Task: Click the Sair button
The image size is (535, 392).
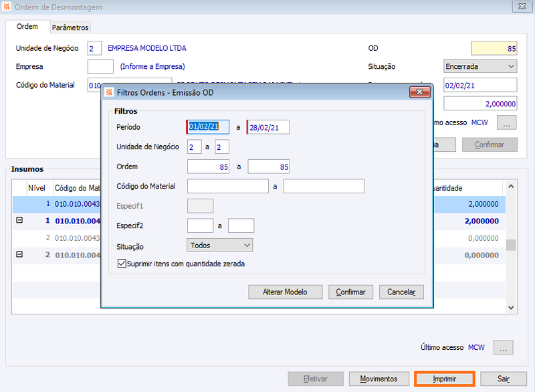Action: coord(504,379)
